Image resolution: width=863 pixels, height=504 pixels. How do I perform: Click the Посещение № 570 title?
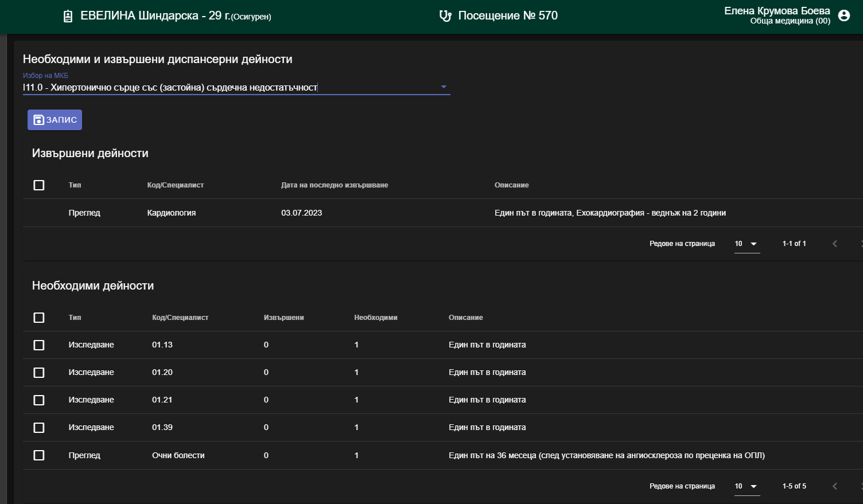(x=508, y=15)
